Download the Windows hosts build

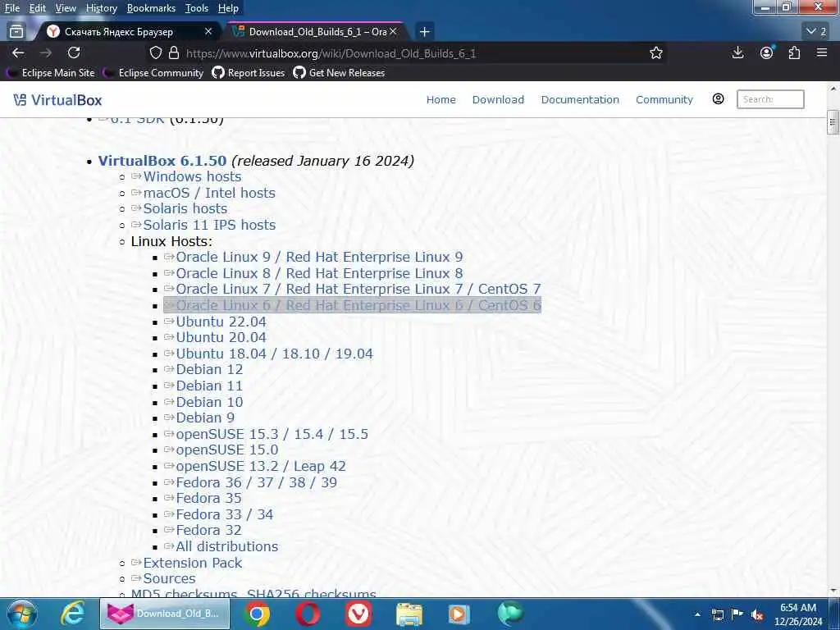[192, 177]
